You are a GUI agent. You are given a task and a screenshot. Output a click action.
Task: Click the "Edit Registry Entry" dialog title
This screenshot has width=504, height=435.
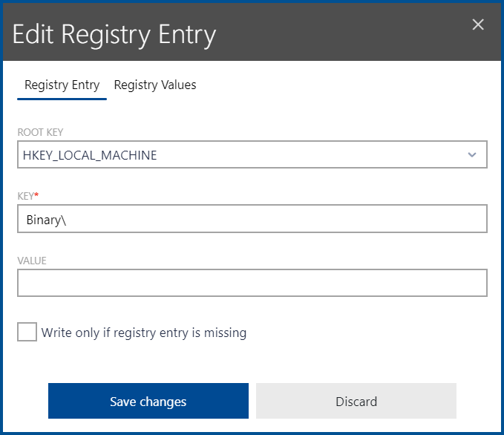pos(114,34)
